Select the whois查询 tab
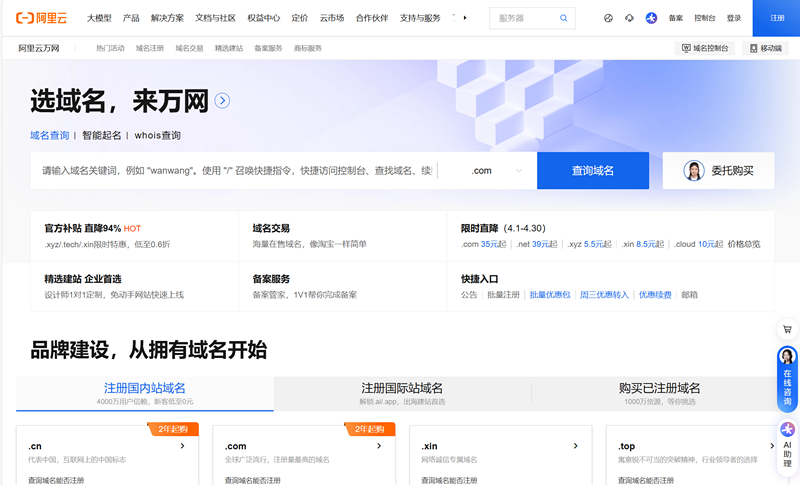This screenshot has height=485, width=800. 158,135
